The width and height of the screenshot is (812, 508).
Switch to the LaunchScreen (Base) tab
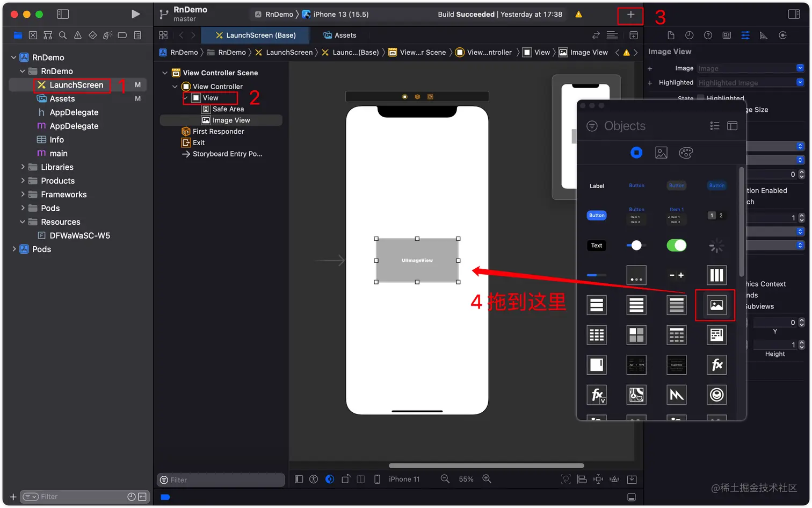pyautogui.click(x=256, y=35)
